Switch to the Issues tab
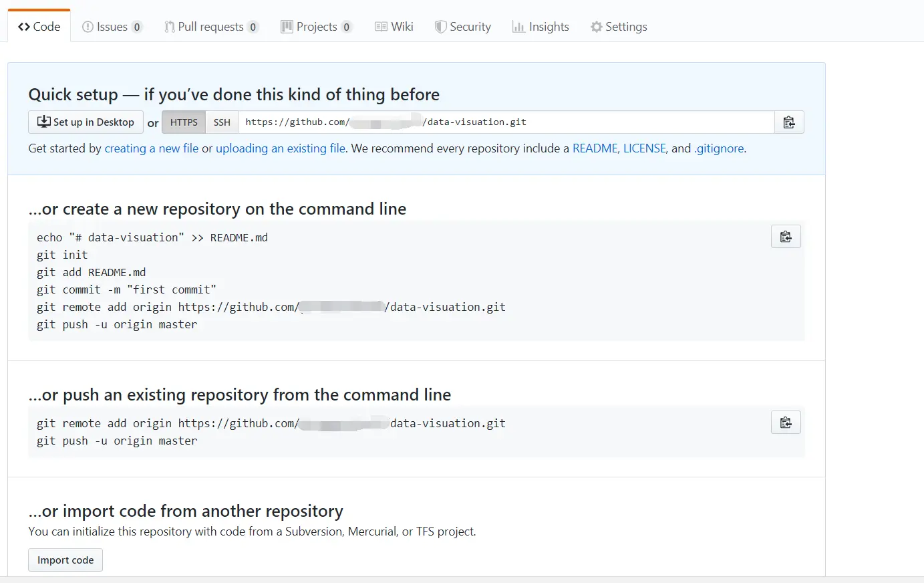924x583 pixels. pyautogui.click(x=112, y=27)
